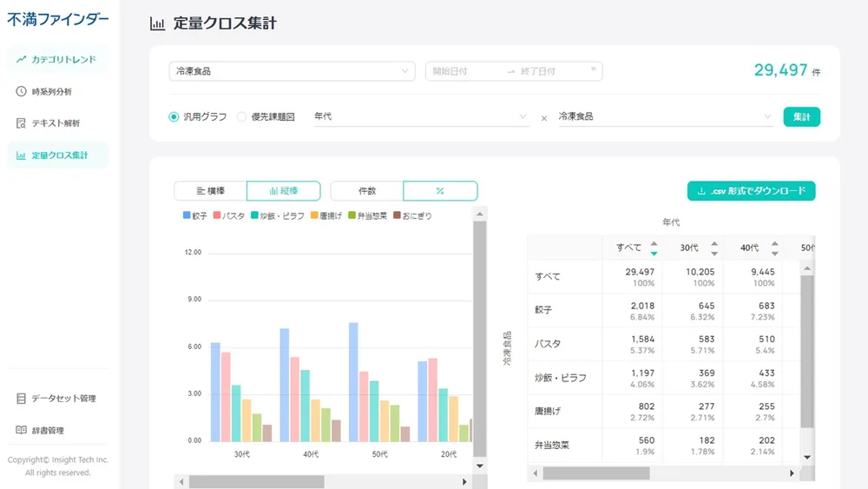
Task: Click the clock icon beside 時系列分析
Action: (x=21, y=91)
